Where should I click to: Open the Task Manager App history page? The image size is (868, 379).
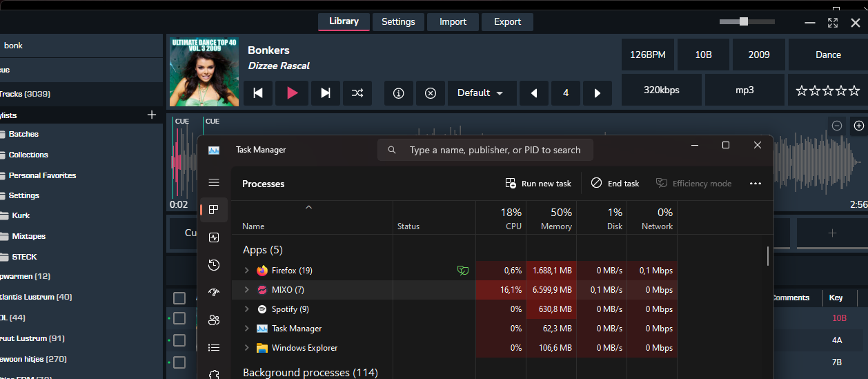click(x=214, y=264)
